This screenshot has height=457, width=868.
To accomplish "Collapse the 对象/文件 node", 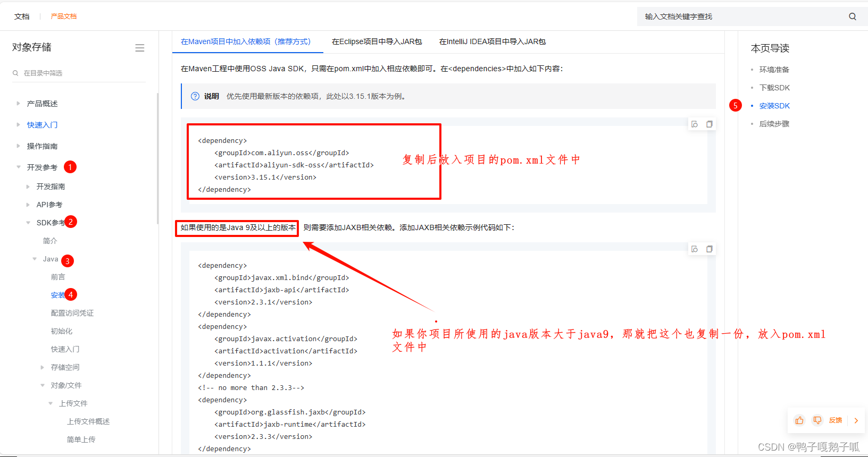I will point(43,385).
